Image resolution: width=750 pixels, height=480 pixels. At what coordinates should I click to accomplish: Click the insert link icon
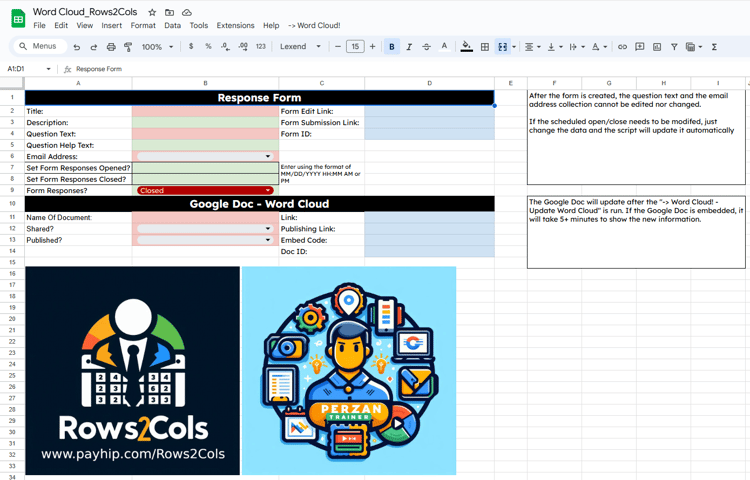tap(622, 47)
